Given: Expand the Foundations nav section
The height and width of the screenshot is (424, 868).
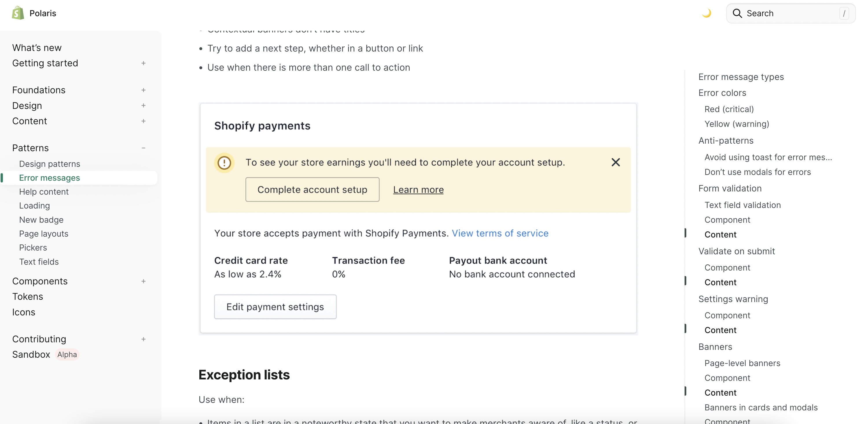Looking at the screenshot, I should tap(144, 90).
